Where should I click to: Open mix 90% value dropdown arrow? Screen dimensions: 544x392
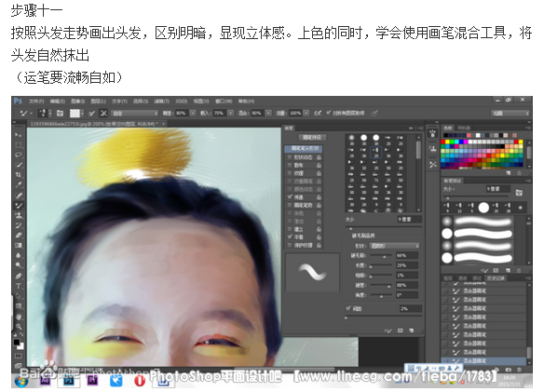(x=268, y=113)
